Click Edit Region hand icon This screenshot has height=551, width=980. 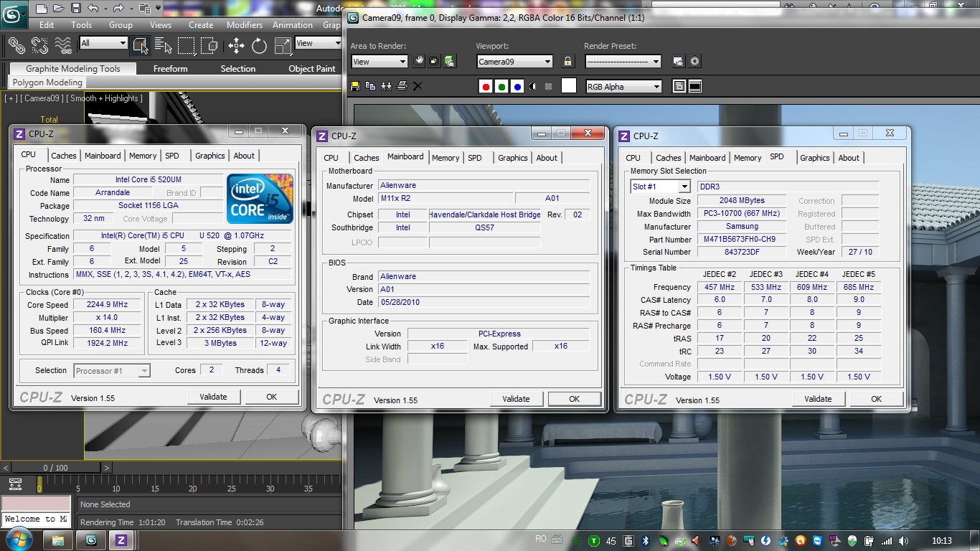click(x=418, y=62)
